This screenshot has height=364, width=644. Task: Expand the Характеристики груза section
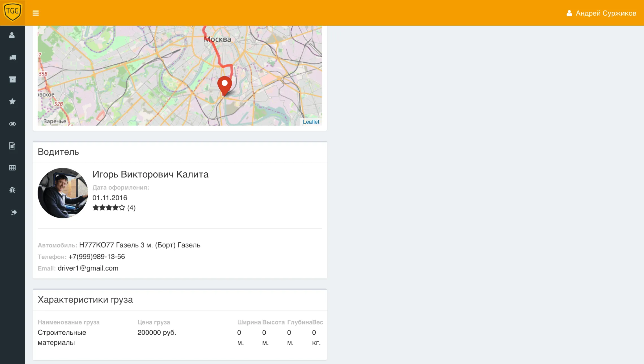pyautogui.click(x=86, y=300)
